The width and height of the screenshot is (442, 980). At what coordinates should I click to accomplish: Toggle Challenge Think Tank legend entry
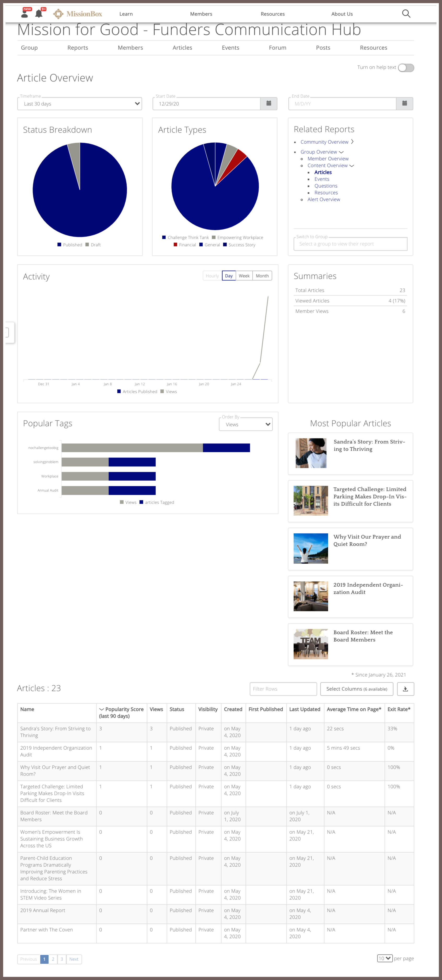[186, 237]
